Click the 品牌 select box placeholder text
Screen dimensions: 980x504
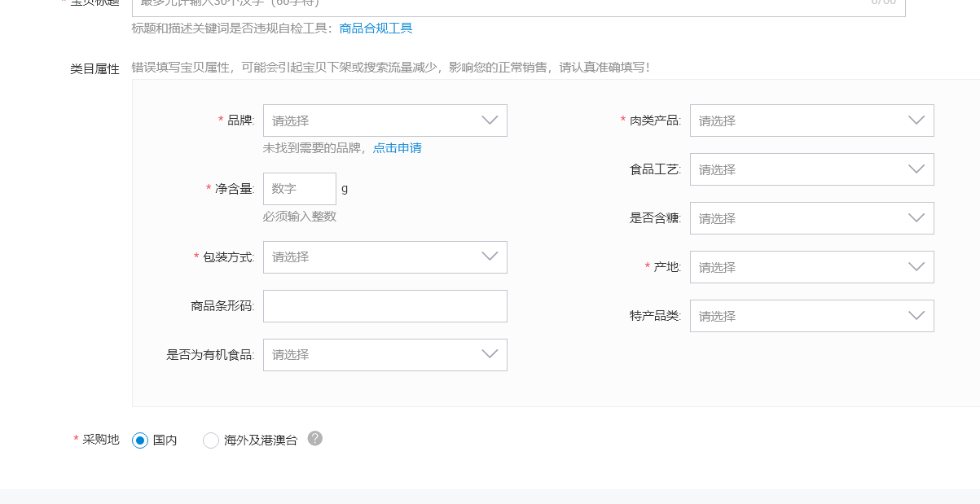291,121
